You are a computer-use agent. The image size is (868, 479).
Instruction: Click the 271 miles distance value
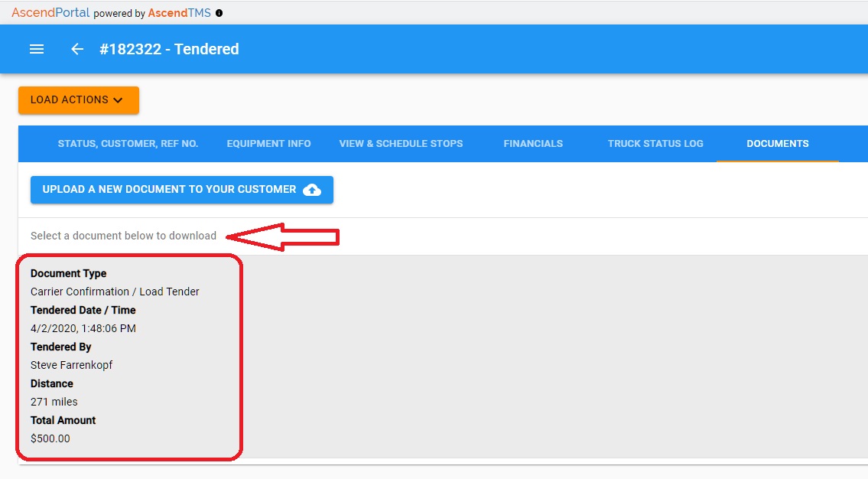click(54, 402)
